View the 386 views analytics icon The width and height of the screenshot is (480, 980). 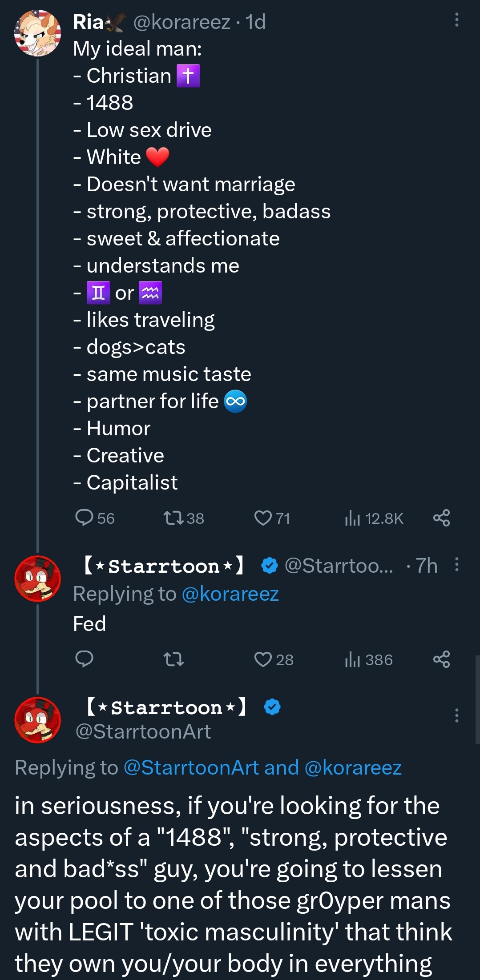pos(352,659)
